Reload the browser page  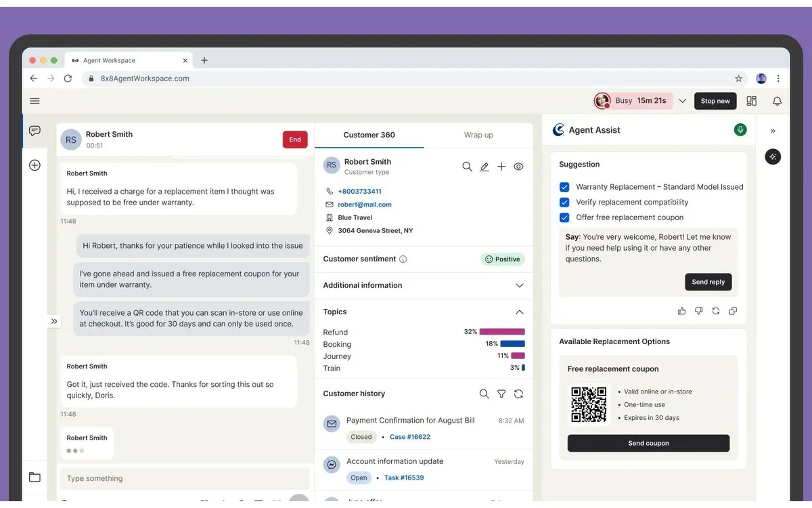(x=68, y=79)
